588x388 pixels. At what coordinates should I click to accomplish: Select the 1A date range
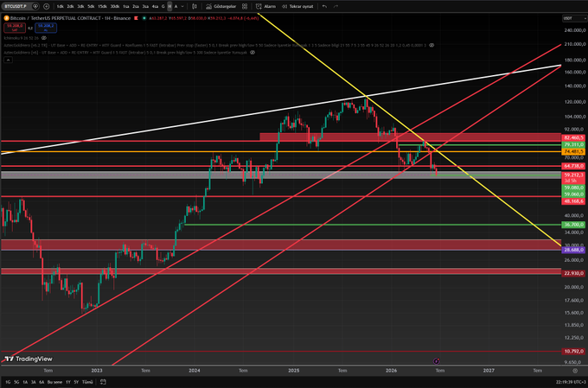[25, 382]
